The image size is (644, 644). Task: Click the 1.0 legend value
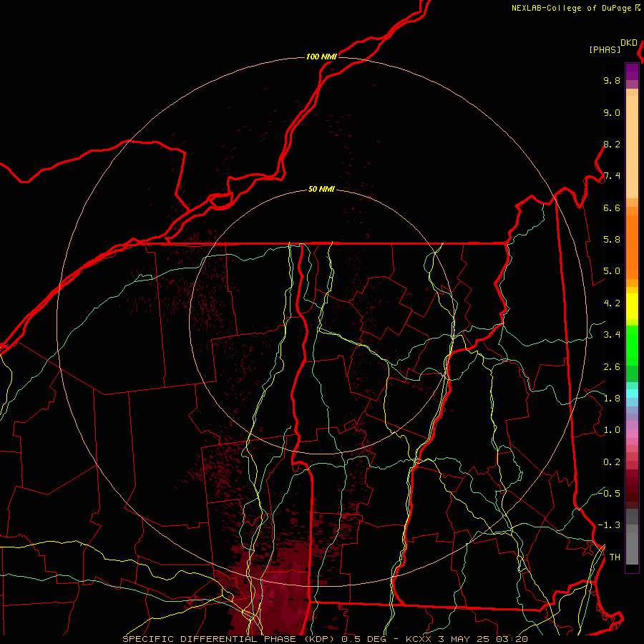pyautogui.click(x=612, y=430)
